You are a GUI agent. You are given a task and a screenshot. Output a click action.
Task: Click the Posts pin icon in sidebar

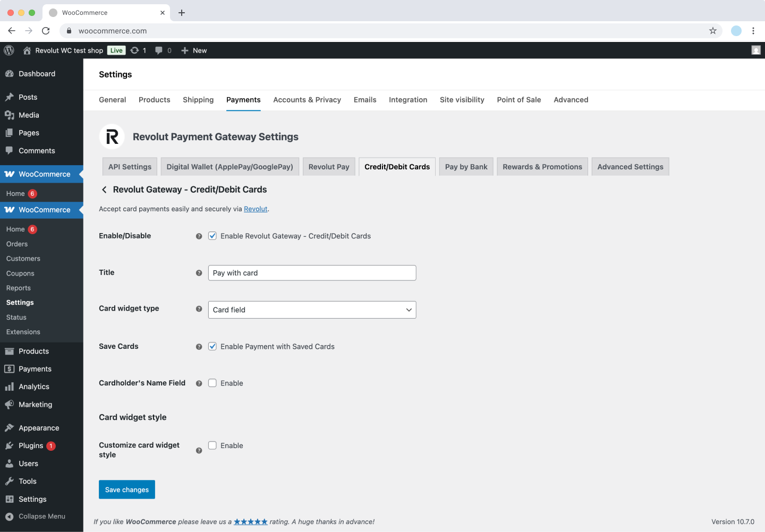tap(9, 97)
